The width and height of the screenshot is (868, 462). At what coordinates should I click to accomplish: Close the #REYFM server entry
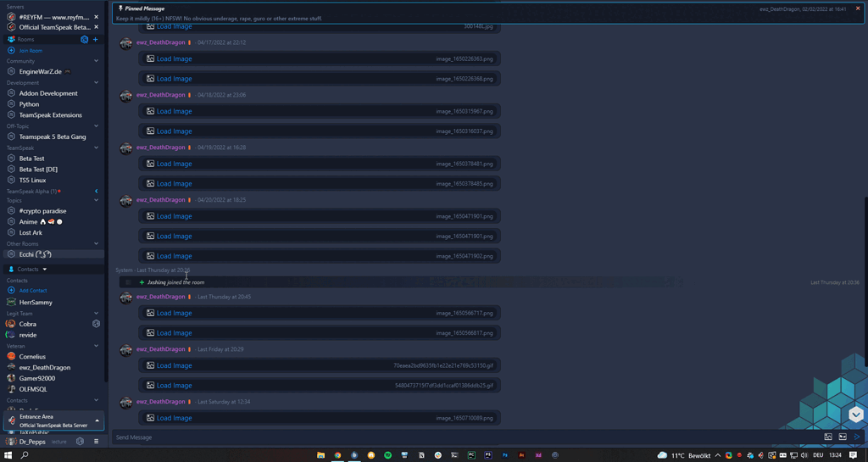(x=96, y=17)
